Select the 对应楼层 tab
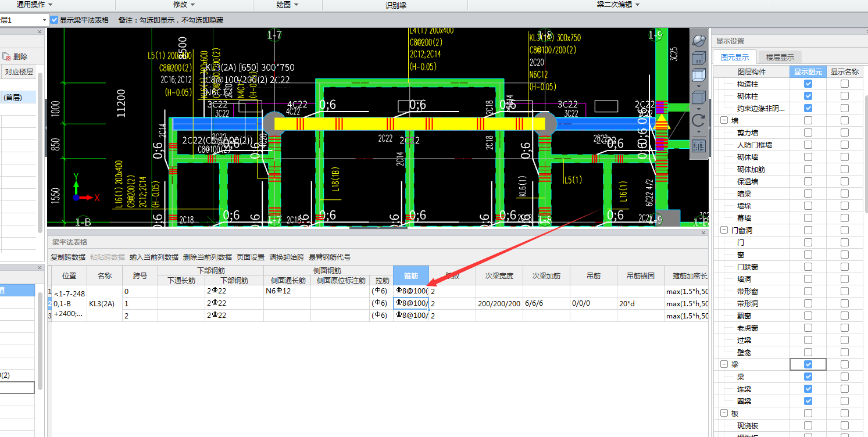 coord(19,72)
